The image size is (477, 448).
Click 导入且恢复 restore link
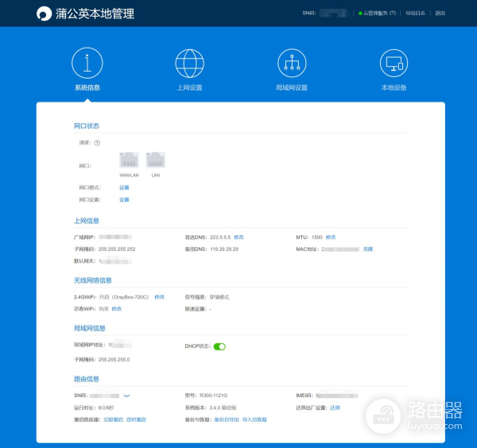click(x=254, y=419)
